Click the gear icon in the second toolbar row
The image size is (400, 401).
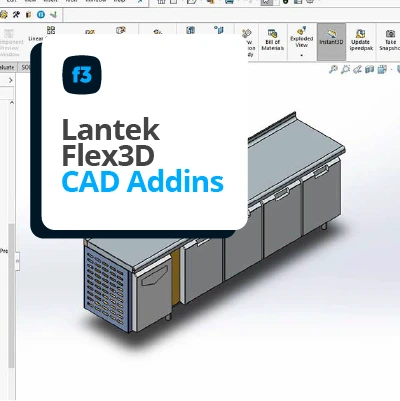(x=3, y=15)
